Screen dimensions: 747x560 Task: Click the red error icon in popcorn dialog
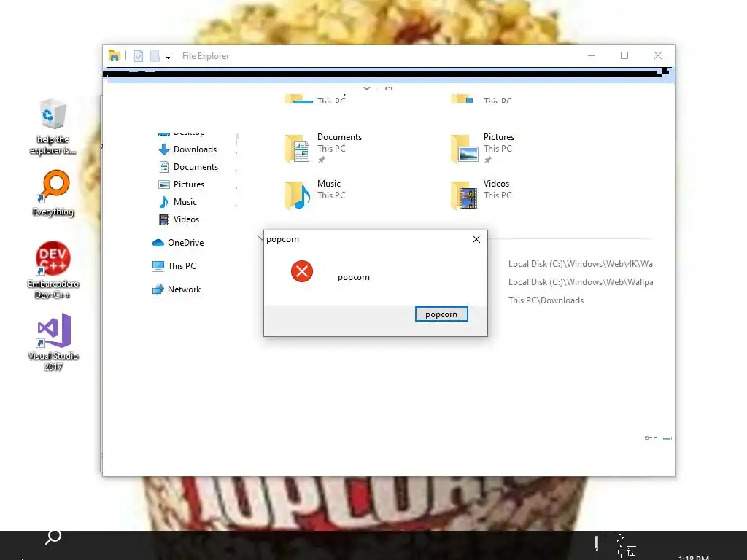click(302, 271)
